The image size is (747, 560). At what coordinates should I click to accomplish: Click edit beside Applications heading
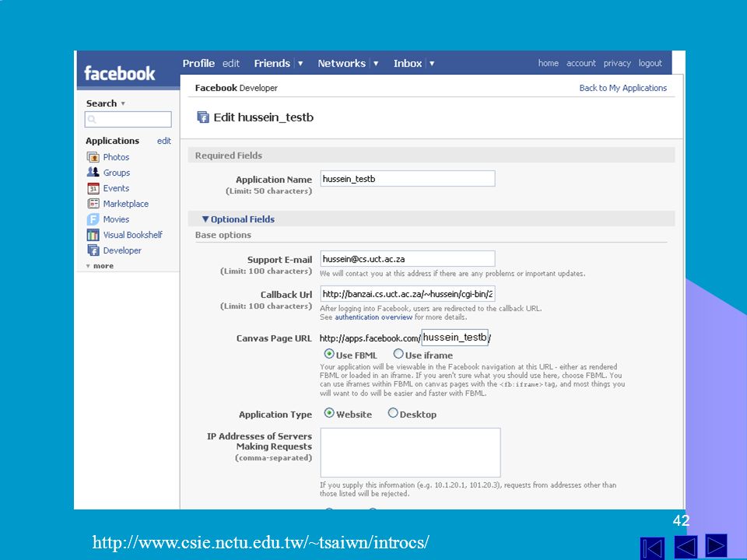164,141
